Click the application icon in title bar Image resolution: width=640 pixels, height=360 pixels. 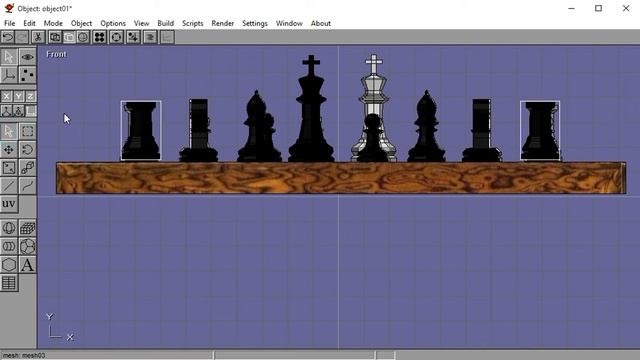coord(9,8)
